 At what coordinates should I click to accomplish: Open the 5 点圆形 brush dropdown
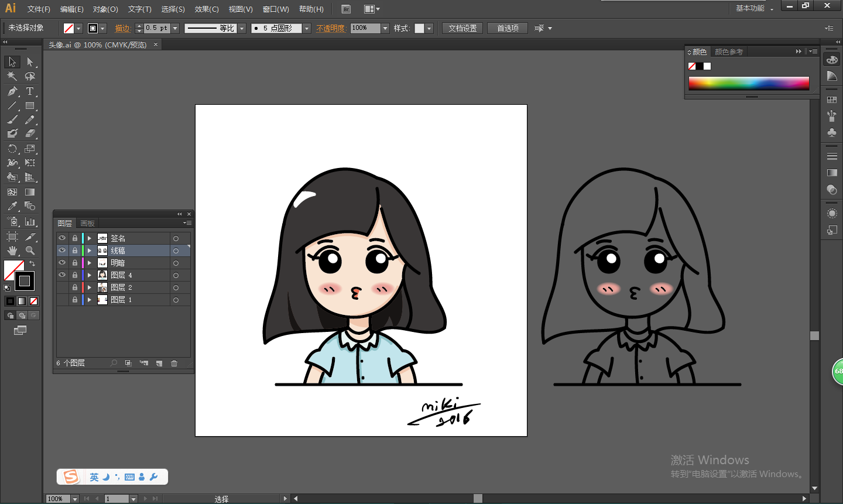[x=306, y=28]
